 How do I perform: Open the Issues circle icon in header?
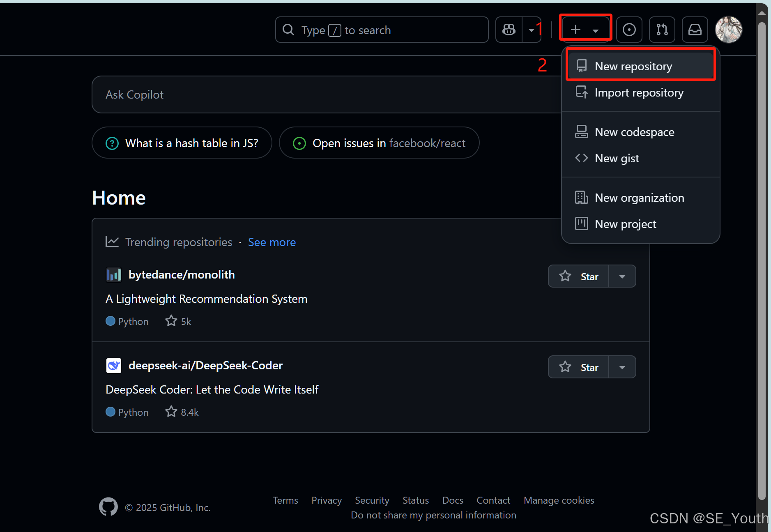[629, 30]
